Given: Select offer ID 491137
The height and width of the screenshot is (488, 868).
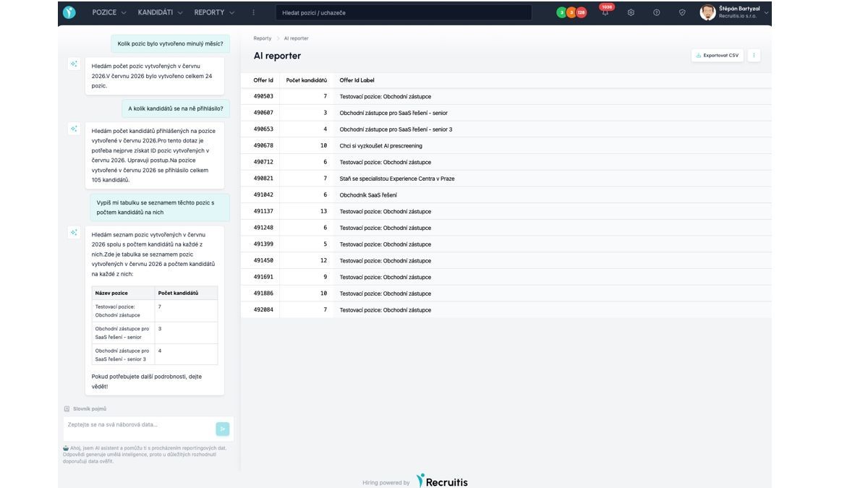Looking at the screenshot, I should [263, 212].
